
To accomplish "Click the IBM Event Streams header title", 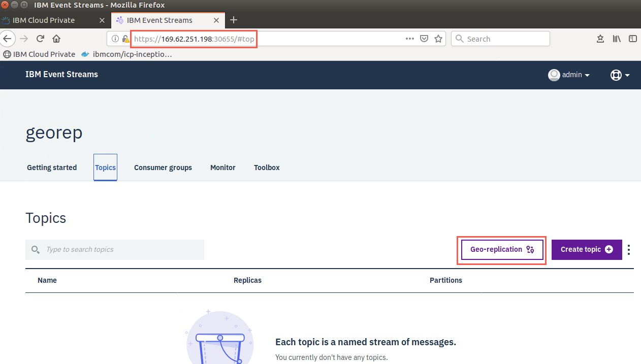I will 62,75.
